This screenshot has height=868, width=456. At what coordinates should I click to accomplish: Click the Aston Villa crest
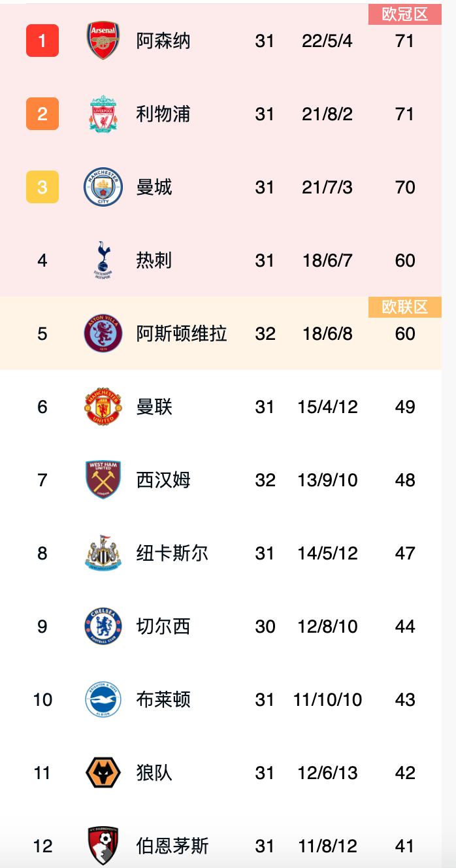(x=103, y=333)
